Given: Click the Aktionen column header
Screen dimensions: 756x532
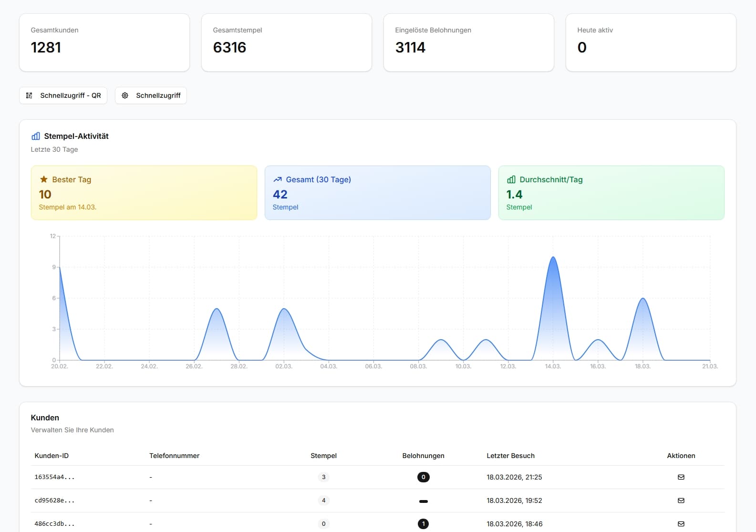Looking at the screenshot, I should (x=681, y=456).
